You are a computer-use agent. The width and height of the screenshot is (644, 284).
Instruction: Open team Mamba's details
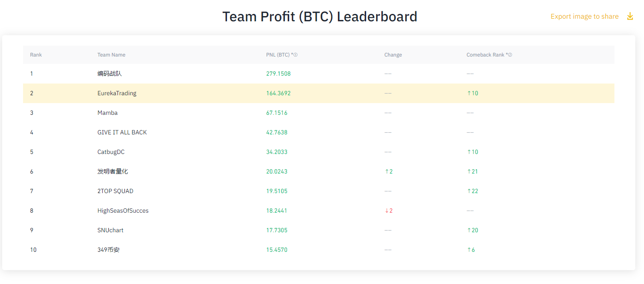click(107, 113)
